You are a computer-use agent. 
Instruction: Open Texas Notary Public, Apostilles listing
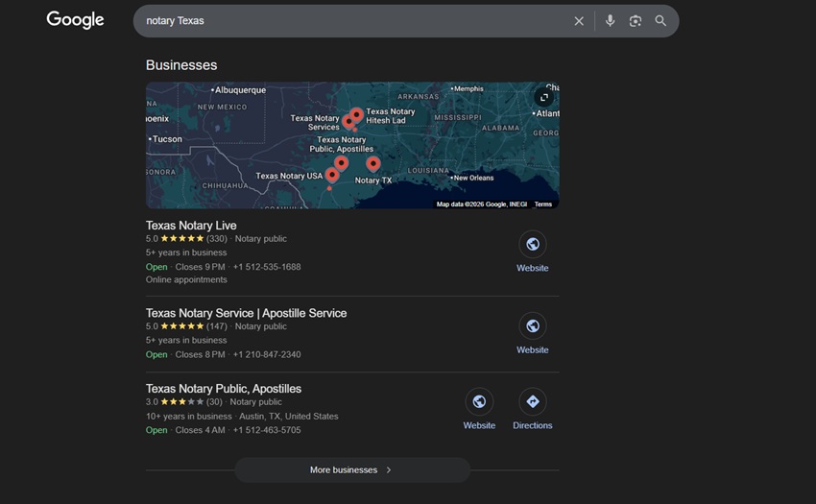[x=224, y=389]
